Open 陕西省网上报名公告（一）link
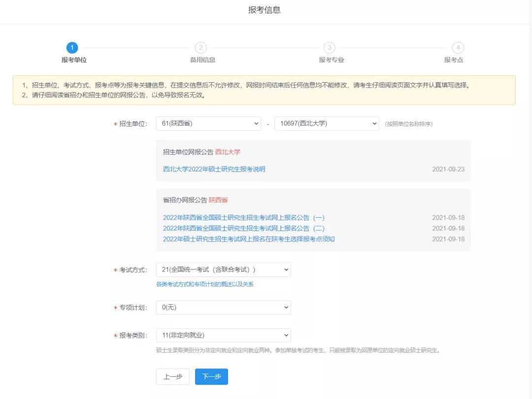Image resolution: width=532 pixels, height=399 pixels. click(x=244, y=218)
